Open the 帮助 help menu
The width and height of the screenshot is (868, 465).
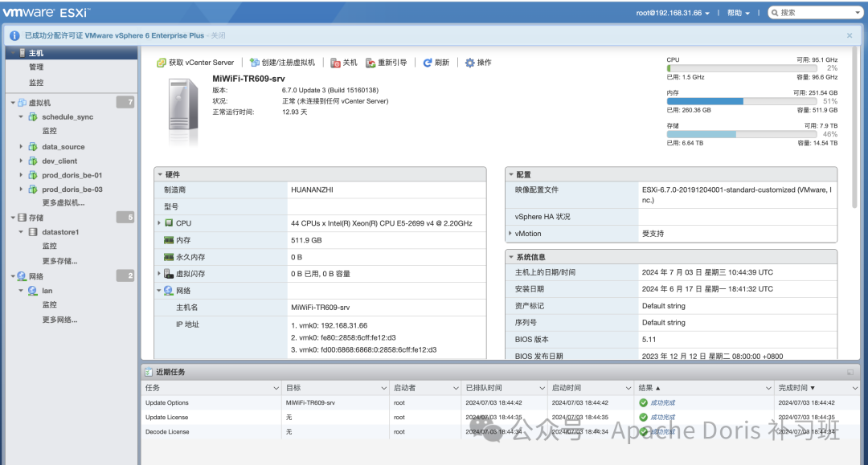[739, 13]
